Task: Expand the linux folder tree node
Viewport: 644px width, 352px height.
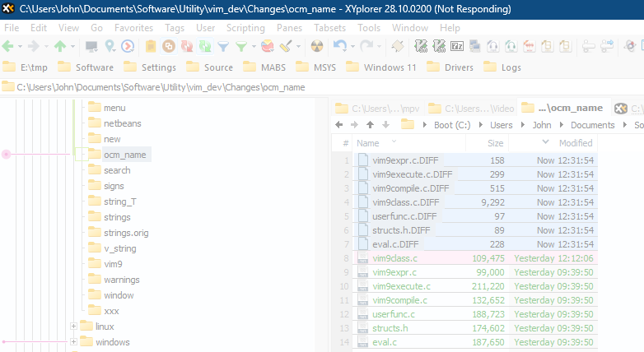Action: click(x=74, y=327)
